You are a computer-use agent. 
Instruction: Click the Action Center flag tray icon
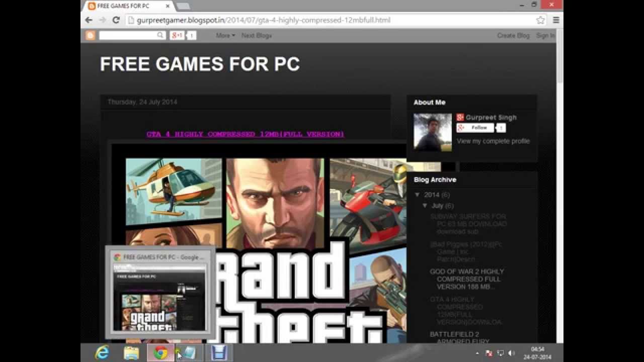pos(489,353)
